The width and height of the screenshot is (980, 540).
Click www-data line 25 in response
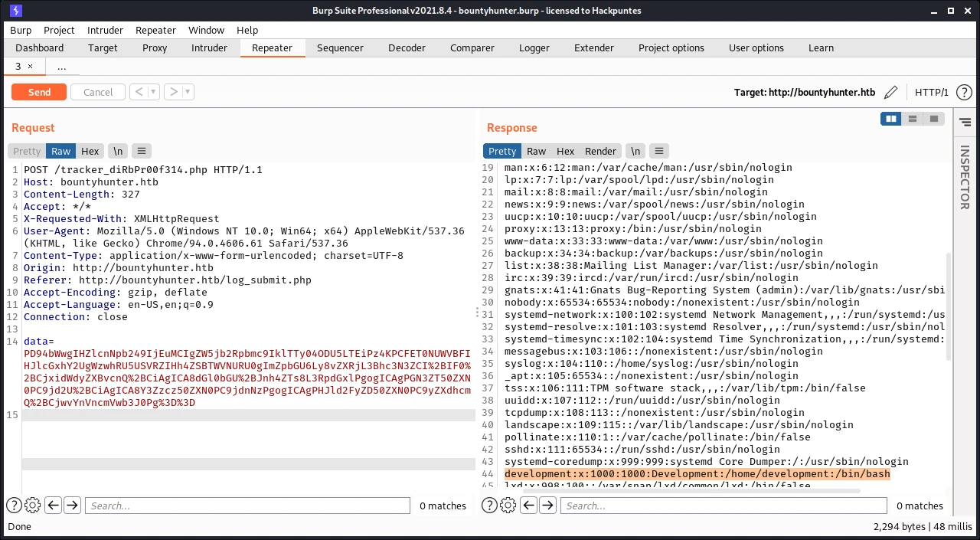(664, 241)
